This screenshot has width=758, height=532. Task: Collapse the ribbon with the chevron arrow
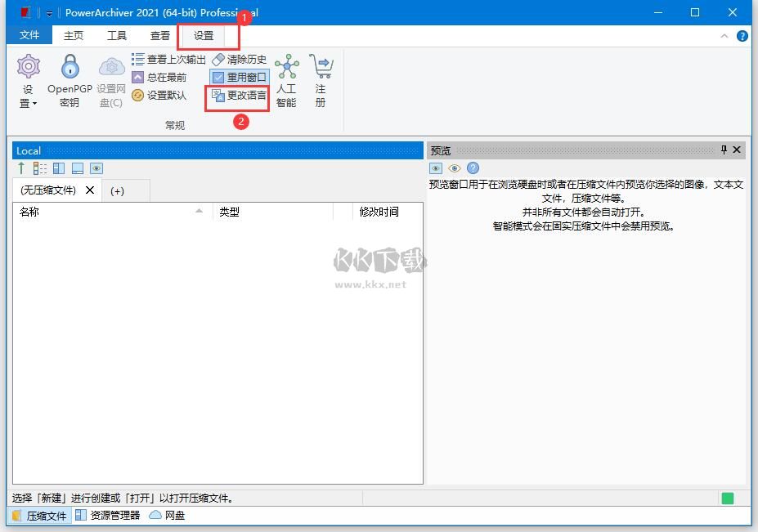724,36
